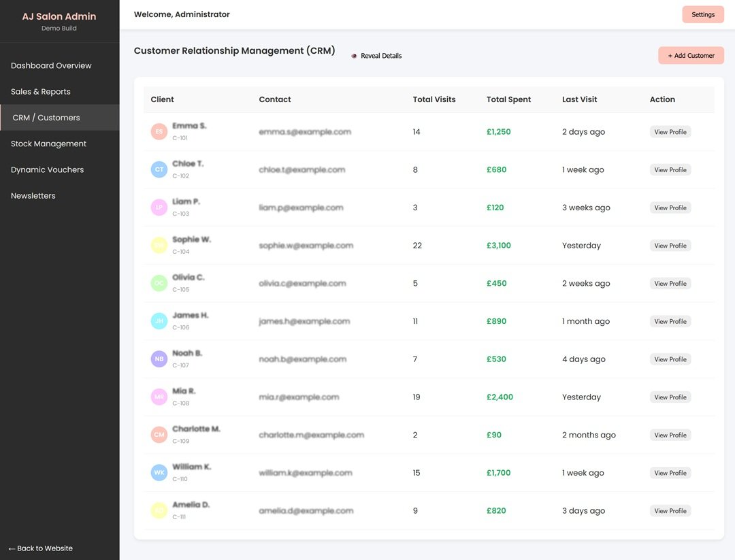Click William K. WK avatar
Image resolution: width=735 pixels, height=560 pixels.
[x=159, y=473]
